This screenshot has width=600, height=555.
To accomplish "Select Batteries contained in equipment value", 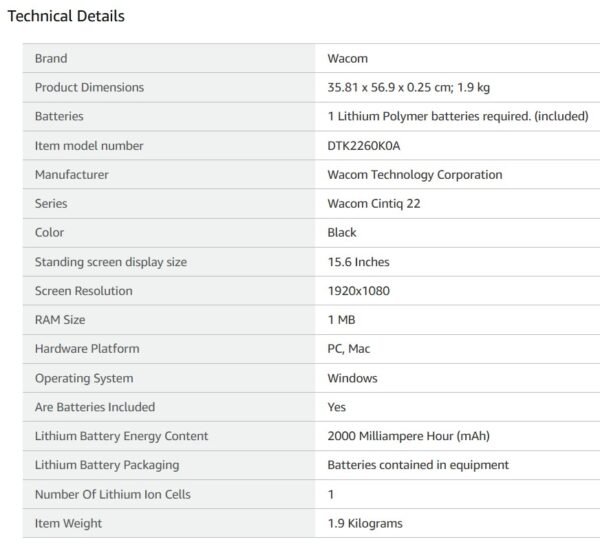I will (418, 465).
